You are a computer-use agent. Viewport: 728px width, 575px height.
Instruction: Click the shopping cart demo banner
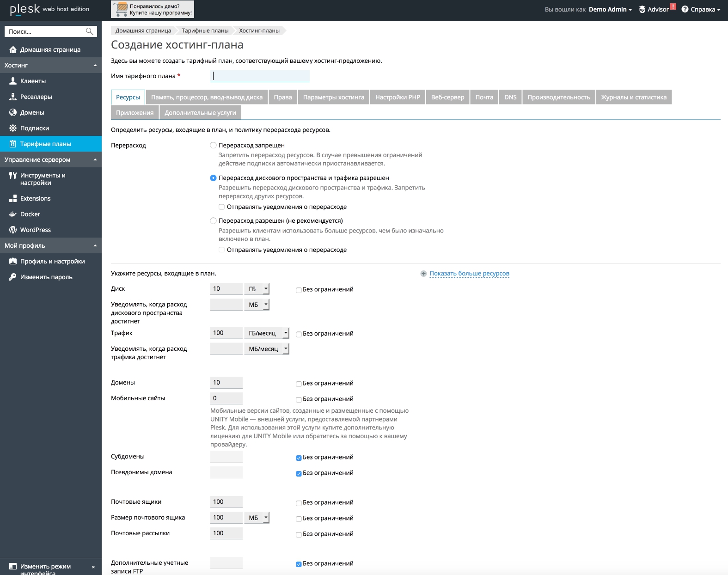click(153, 9)
